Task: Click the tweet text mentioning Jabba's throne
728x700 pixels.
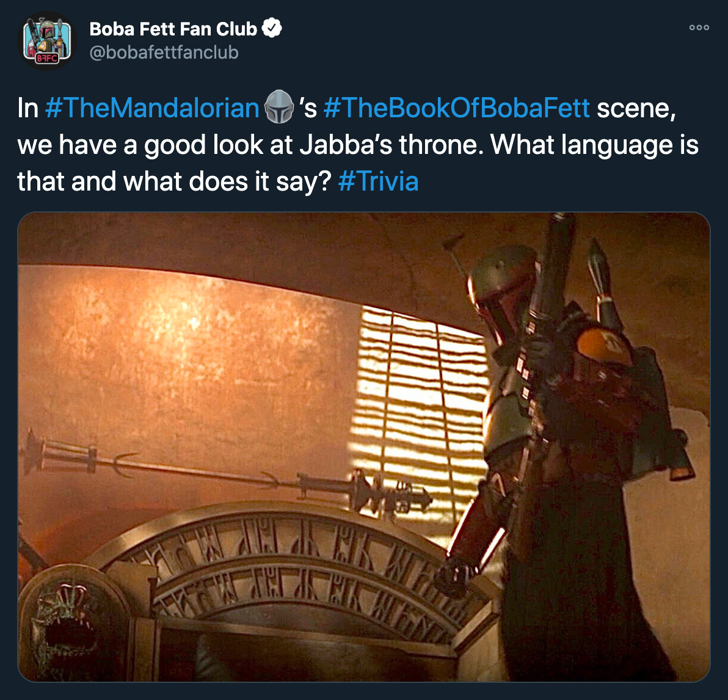Action: pos(357,145)
